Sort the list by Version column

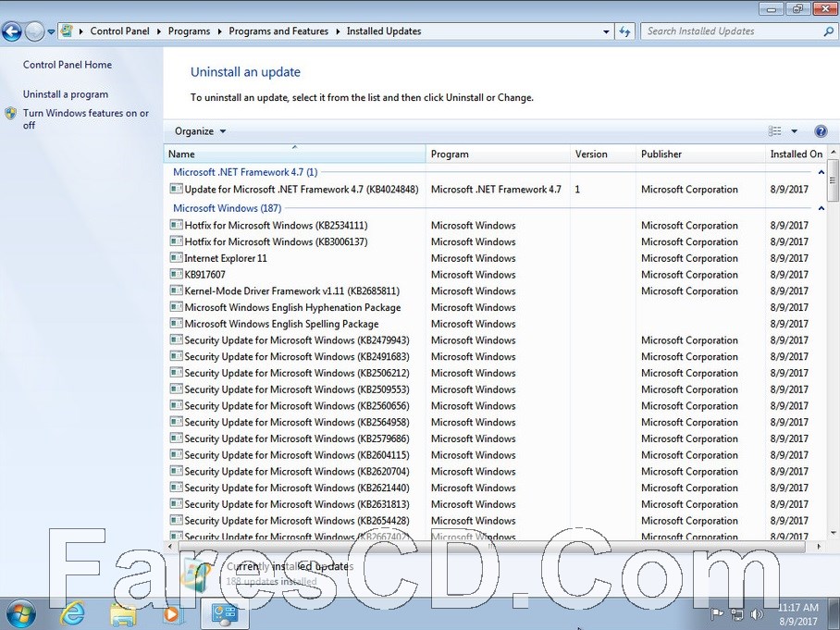click(603, 154)
